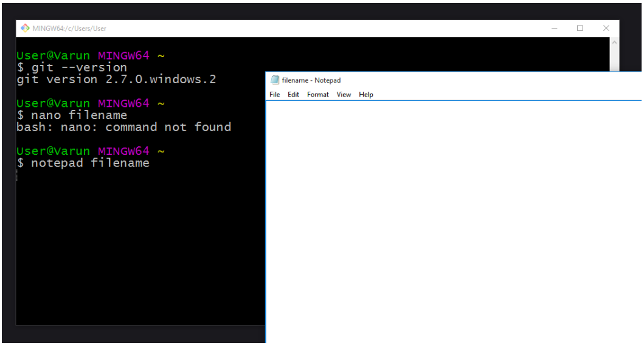Click the 'git version 2.7.0.windows.2' output

116,80
